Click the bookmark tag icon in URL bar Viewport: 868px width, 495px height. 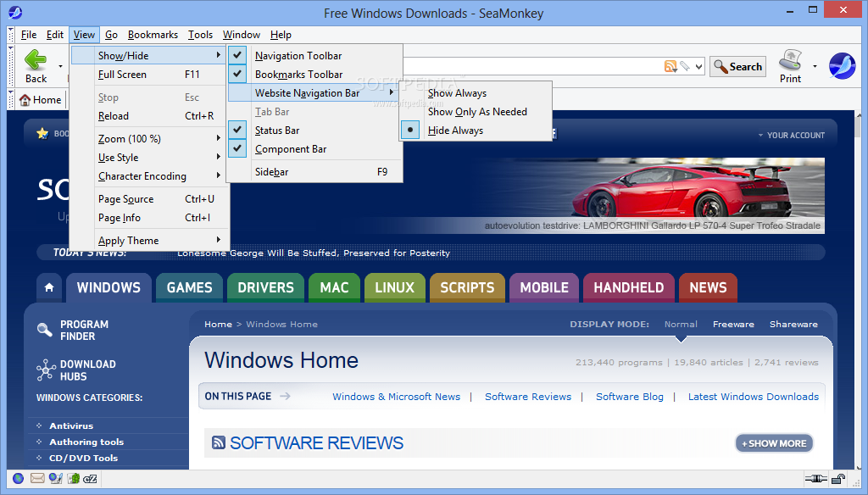pos(685,66)
